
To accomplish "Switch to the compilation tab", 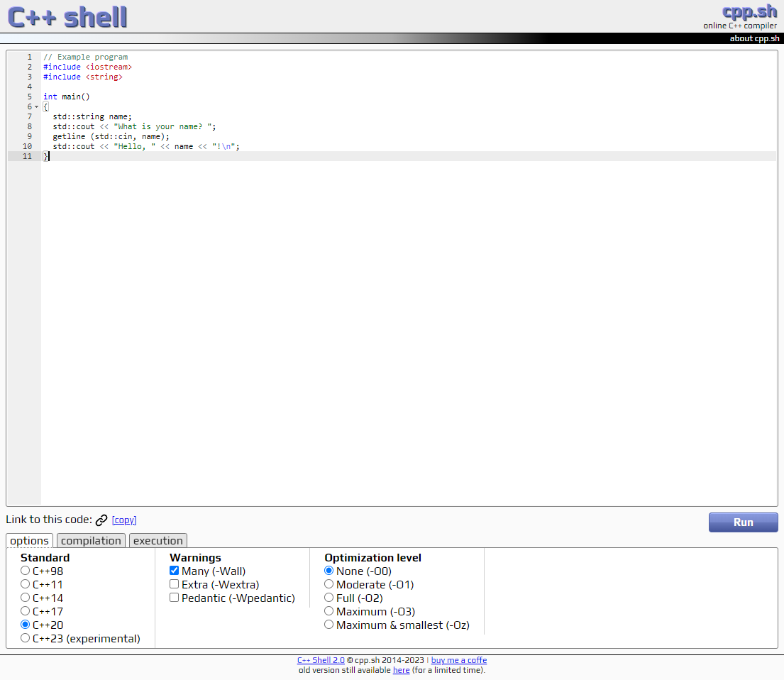I will tap(91, 541).
